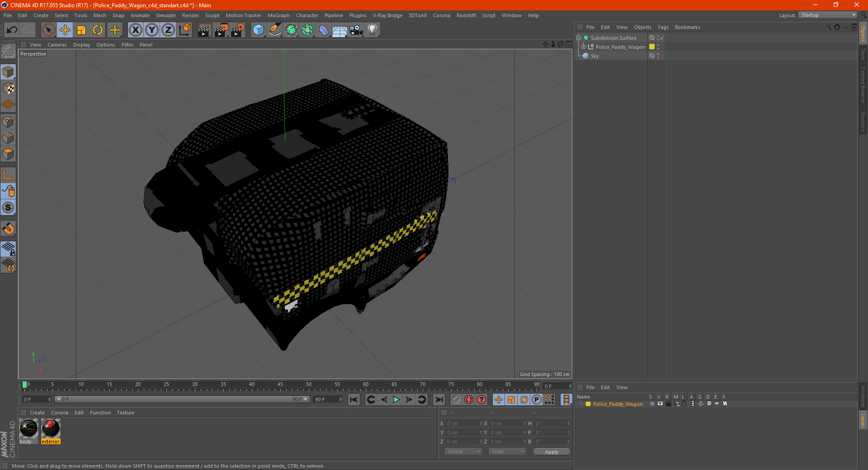Switch to Model mode

(x=8, y=72)
